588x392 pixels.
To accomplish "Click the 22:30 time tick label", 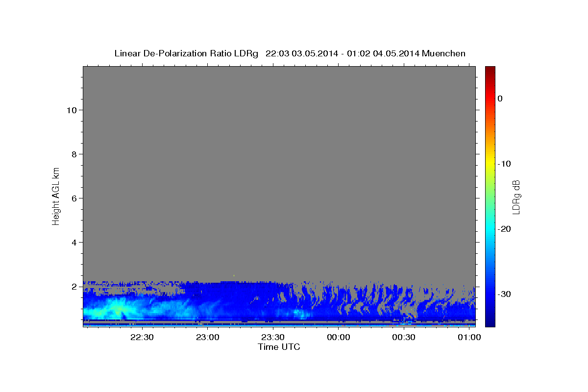I will click(x=142, y=338).
